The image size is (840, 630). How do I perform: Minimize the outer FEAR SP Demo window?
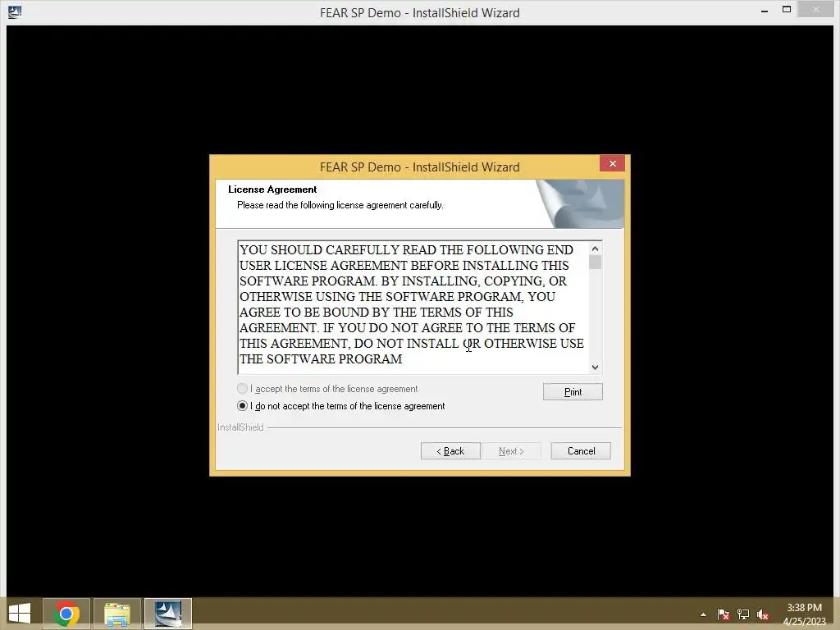765,10
